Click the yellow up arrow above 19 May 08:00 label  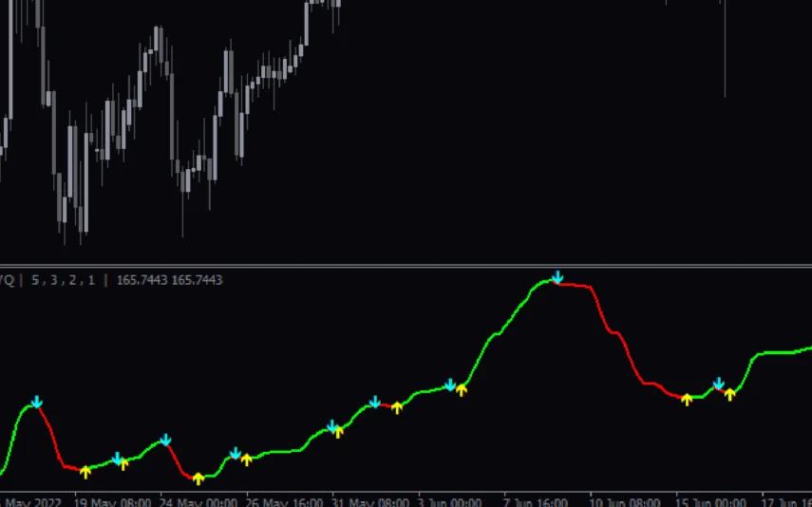[85, 471]
